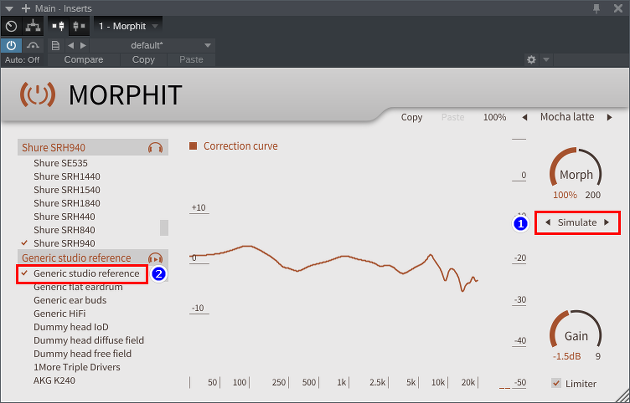Click the Copy button in host toolbar
Viewport: 630px width, 403px height.
tap(143, 60)
